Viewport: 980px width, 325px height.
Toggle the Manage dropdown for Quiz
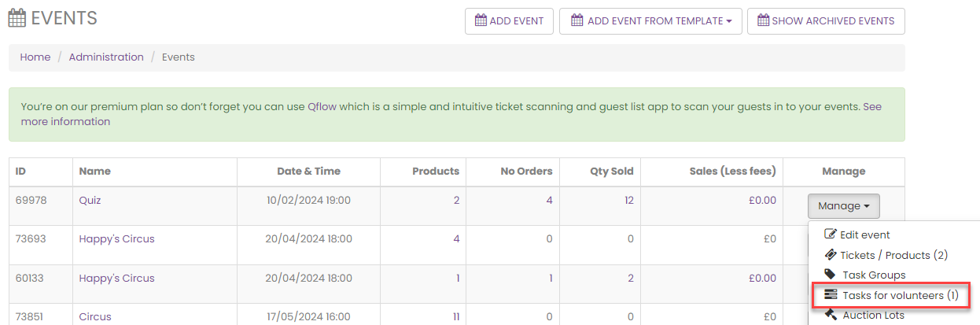point(843,206)
